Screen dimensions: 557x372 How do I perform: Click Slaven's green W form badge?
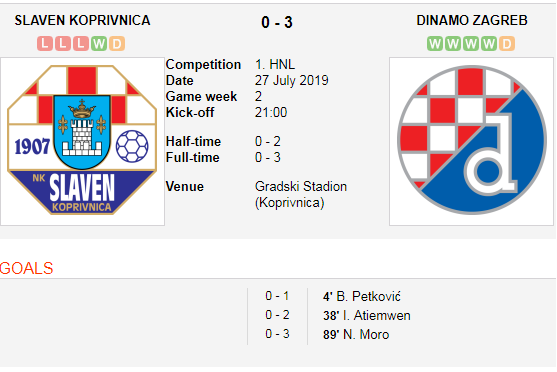click(x=99, y=44)
